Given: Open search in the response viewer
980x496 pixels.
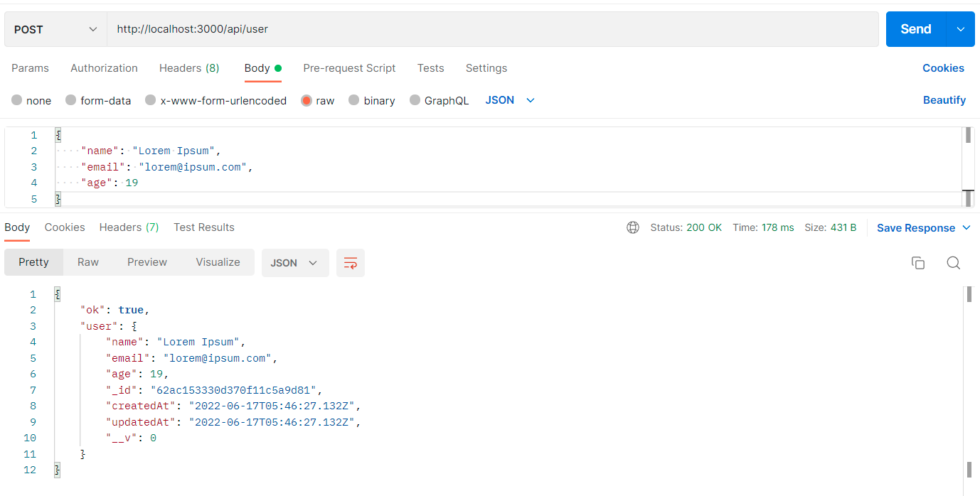Looking at the screenshot, I should pos(953,263).
